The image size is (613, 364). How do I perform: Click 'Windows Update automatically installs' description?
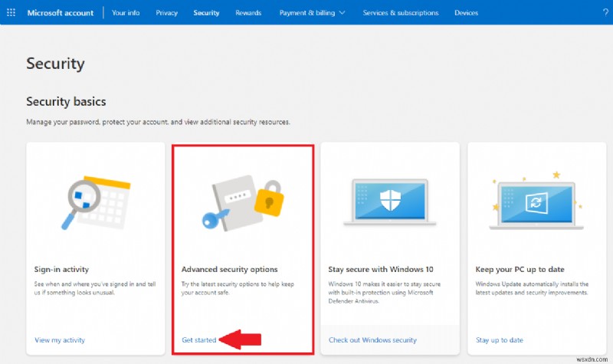click(x=532, y=288)
